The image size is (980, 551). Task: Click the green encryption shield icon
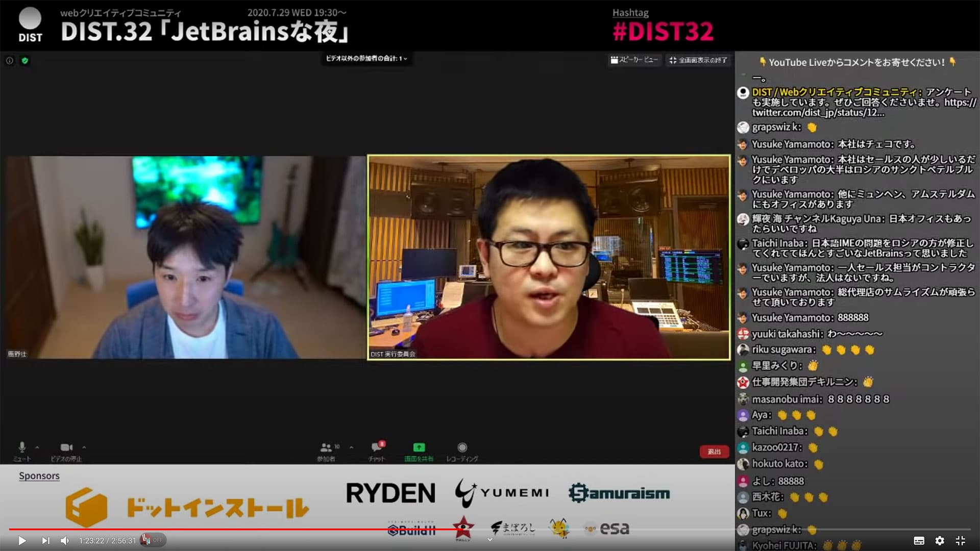click(x=24, y=60)
